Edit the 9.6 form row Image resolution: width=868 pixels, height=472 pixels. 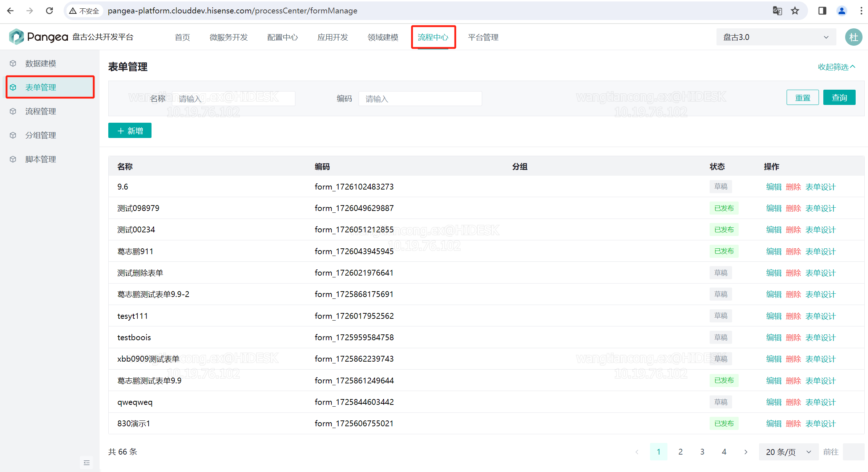click(774, 187)
